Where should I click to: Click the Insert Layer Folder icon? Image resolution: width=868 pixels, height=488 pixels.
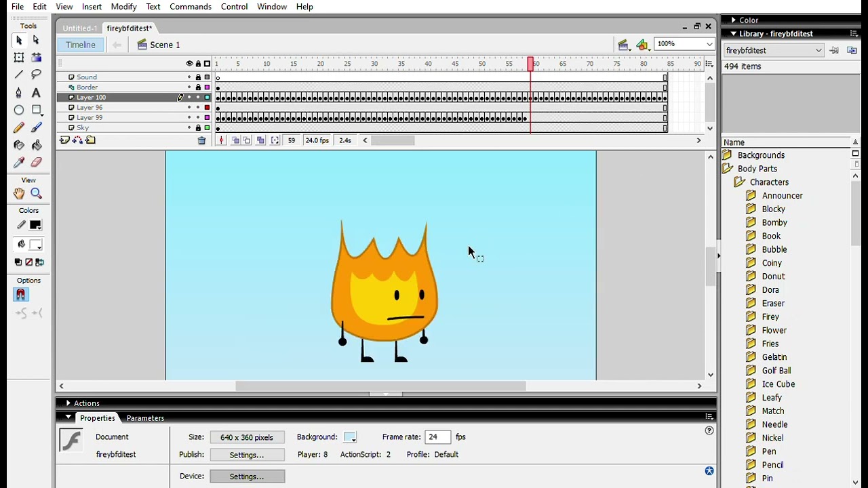pyautogui.click(x=90, y=140)
